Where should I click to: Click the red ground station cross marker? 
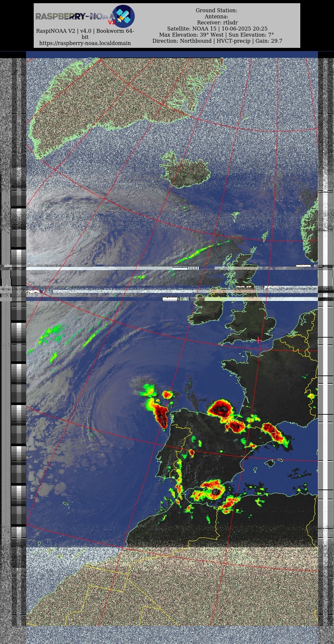click(259, 340)
